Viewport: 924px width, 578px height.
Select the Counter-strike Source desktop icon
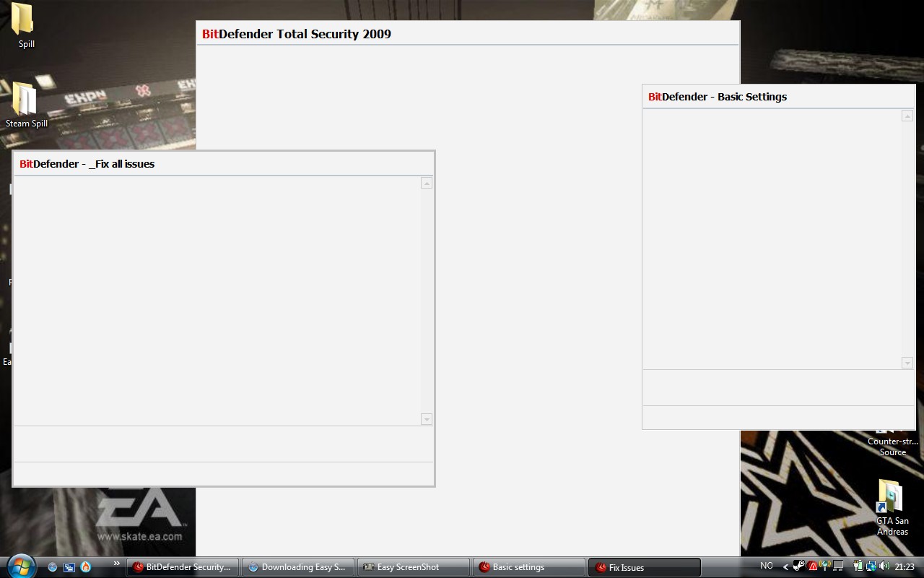[x=893, y=444]
